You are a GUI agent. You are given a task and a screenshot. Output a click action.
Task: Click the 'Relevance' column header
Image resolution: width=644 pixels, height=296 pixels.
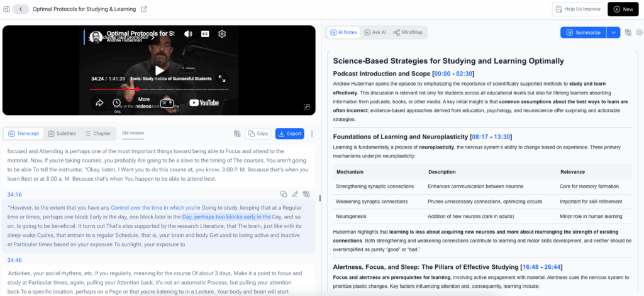(572, 172)
